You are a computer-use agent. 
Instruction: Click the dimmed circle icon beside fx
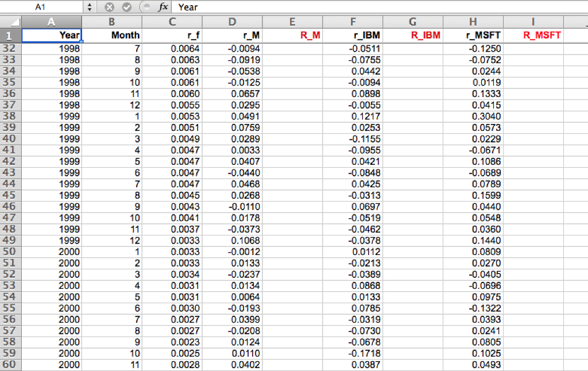[145, 7]
